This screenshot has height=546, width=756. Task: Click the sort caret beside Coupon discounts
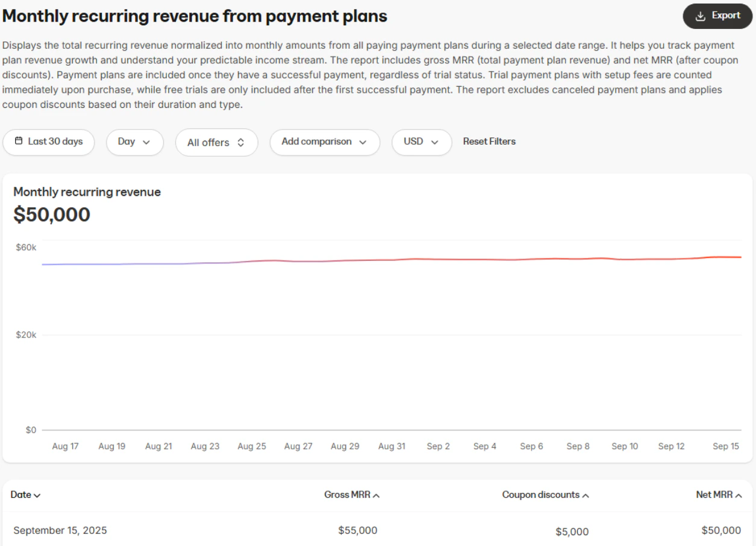pyautogui.click(x=584, y=494)
